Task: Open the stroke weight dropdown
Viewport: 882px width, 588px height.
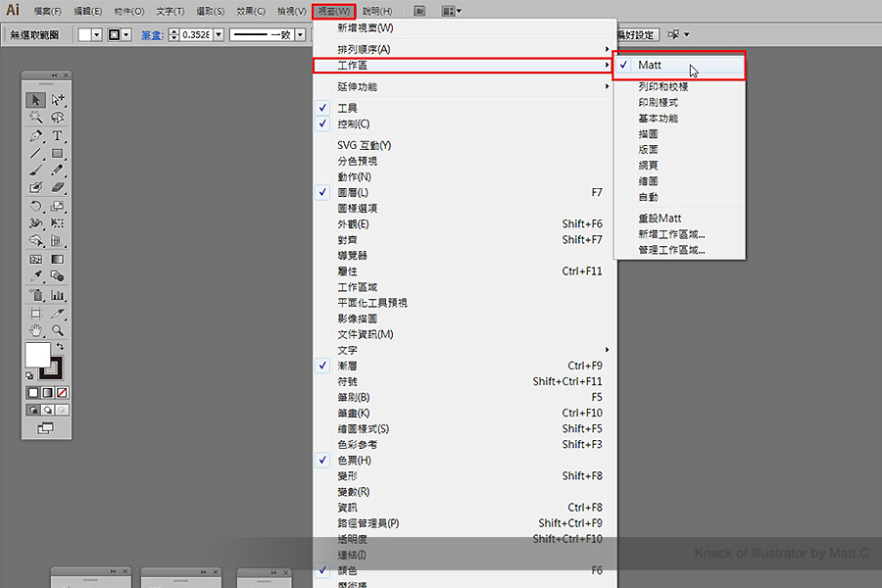Action: pos(218,34)
